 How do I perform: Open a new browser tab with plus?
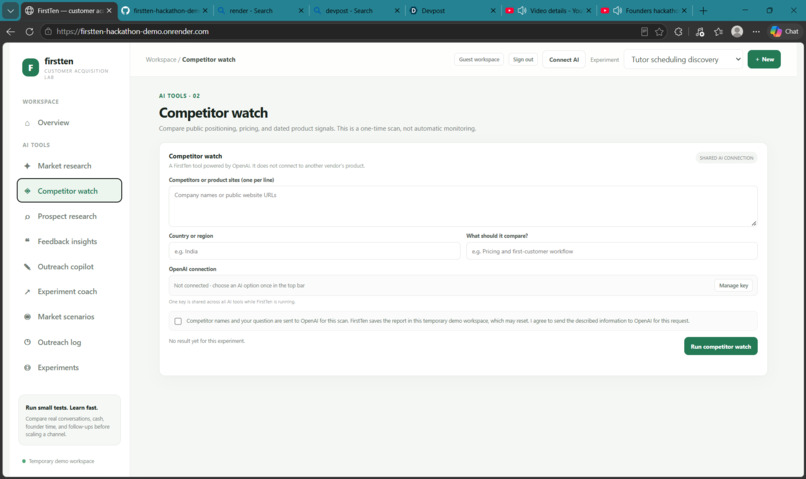703,10
